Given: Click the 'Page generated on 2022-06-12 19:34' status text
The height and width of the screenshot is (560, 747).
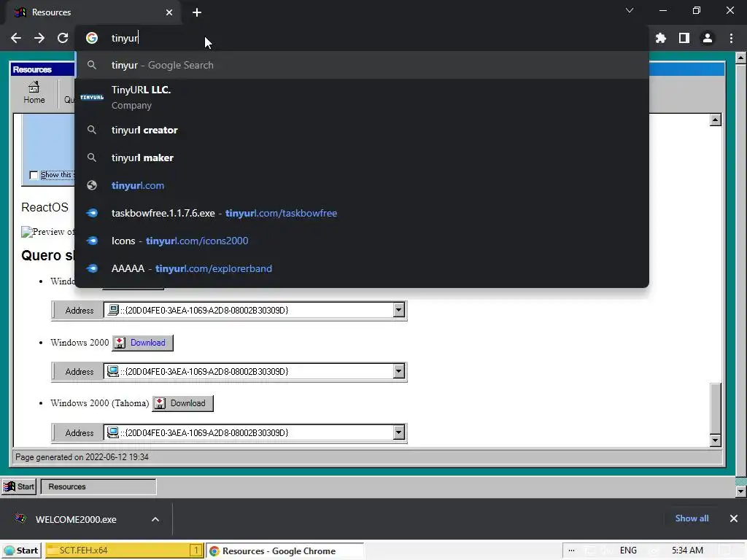Looking at the screenshot, I should tap(82, 457).
